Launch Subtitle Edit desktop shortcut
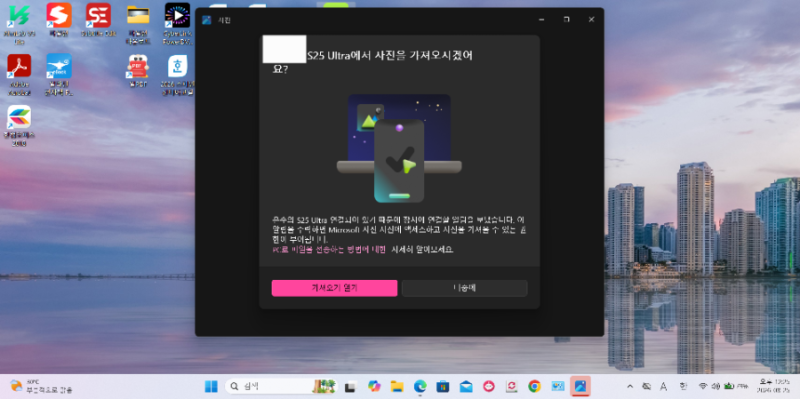Viewport: 800px width, 399px height. [98, 19]
